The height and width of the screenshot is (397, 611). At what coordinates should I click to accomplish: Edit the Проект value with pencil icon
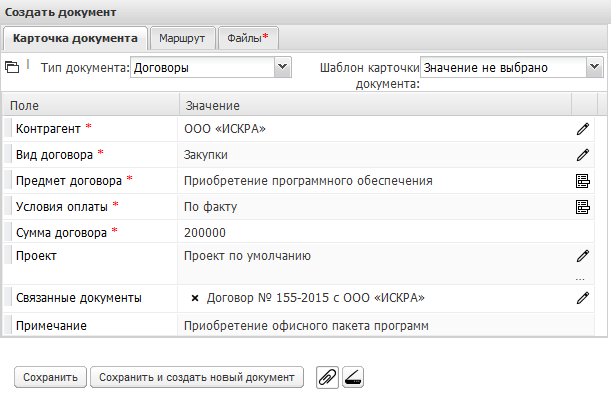coord(583,256)
